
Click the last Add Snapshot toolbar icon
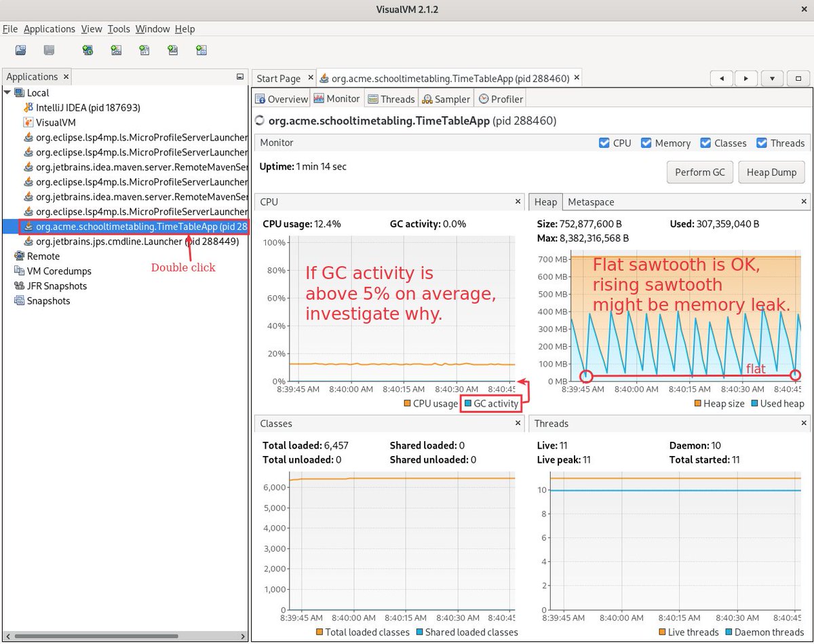[x=201, y=50]
